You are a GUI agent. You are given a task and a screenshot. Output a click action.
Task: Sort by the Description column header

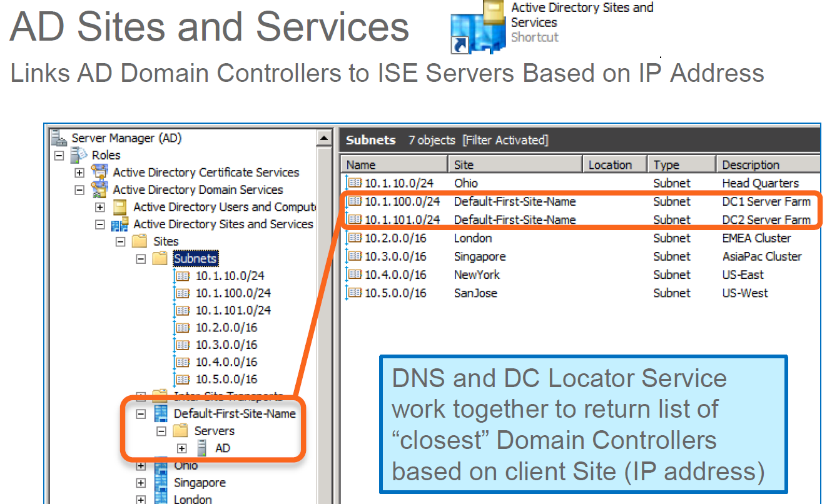766,165
